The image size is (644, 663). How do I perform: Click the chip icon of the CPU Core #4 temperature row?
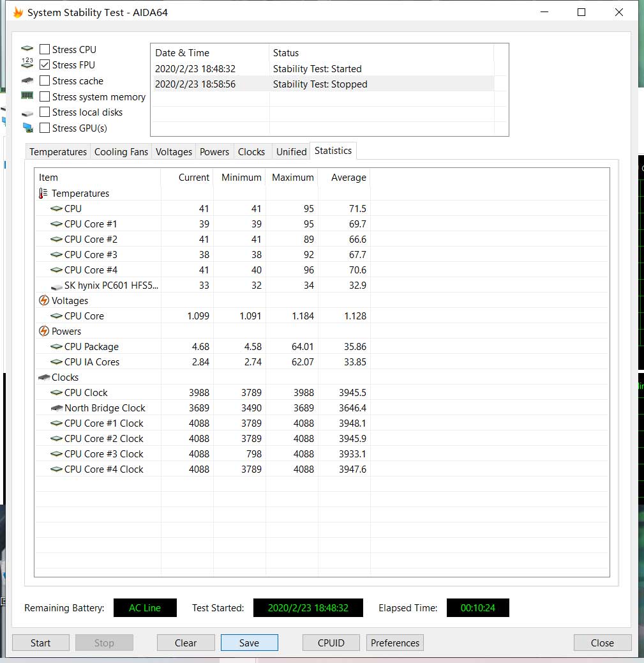pos(56,270)
